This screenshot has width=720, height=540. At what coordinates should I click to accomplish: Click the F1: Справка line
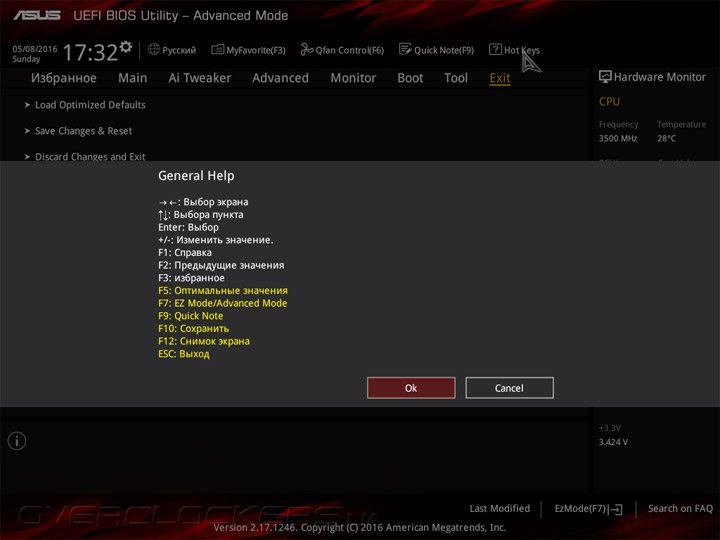point(185,253)
